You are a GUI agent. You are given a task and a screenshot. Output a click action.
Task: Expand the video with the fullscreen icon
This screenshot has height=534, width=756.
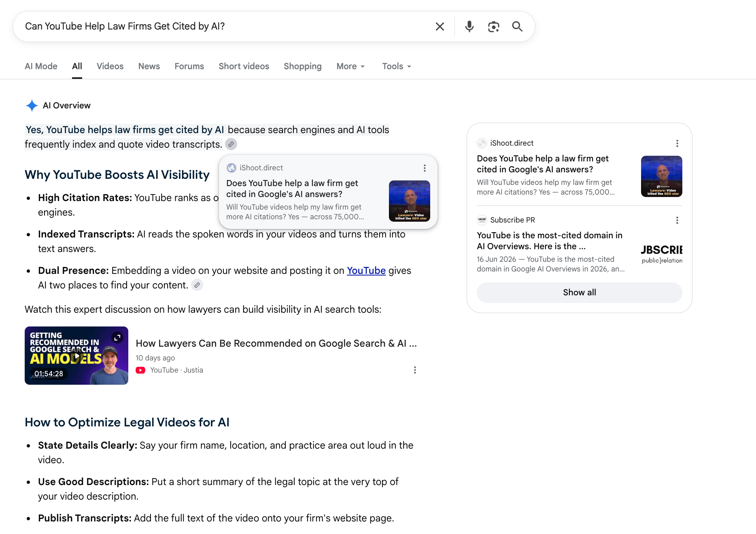click(x=117, y=337)
